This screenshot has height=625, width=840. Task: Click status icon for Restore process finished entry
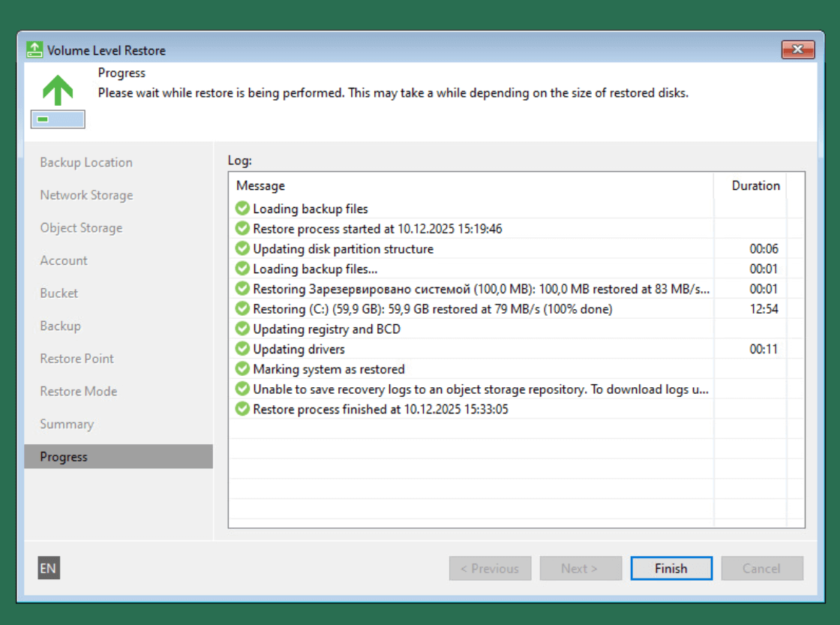coord(242,409)
